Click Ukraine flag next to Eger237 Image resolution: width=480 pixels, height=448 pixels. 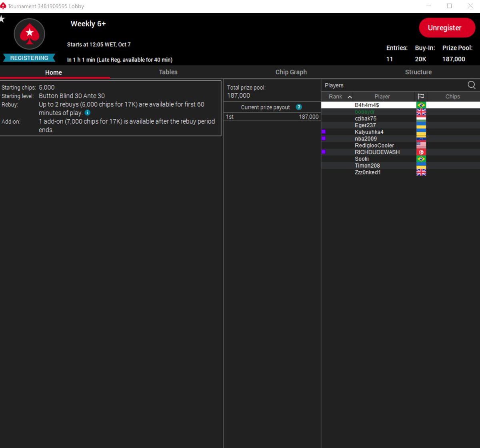click(421, 125)
